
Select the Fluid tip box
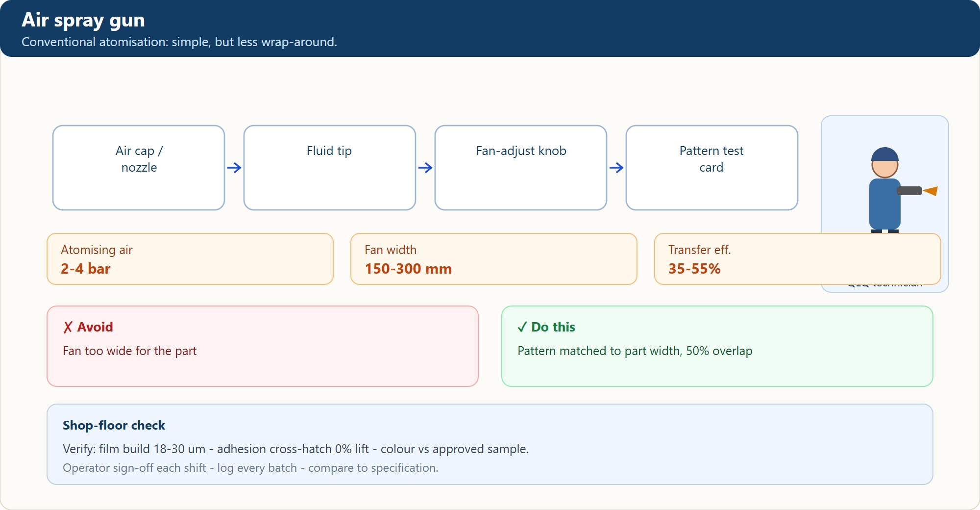point(330,168)
